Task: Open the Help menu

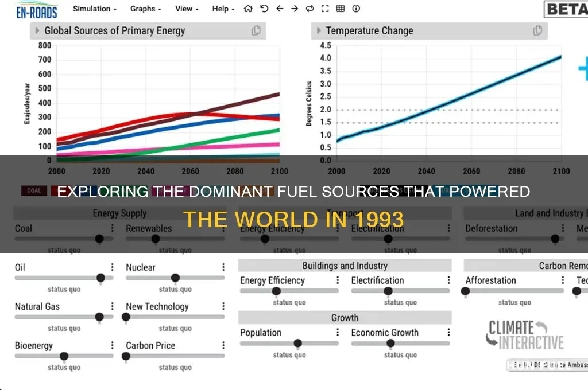Action: (223, 9)
